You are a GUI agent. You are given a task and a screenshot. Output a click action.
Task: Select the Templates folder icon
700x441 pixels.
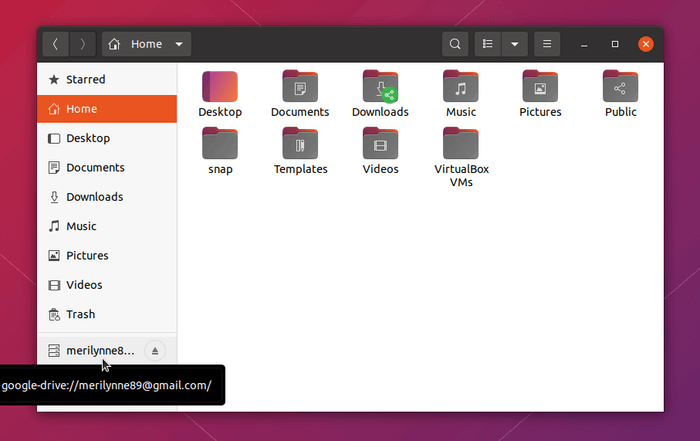[x=300, y=144]
